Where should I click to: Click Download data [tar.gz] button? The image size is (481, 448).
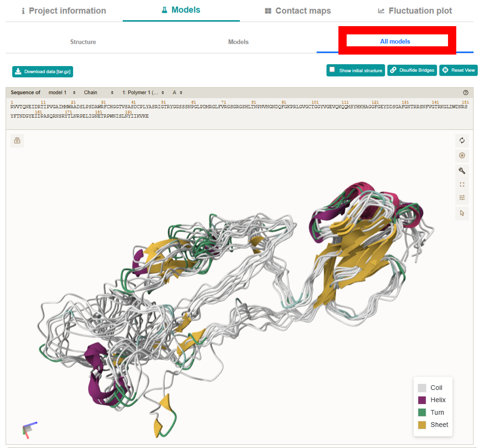pyautogui.click(x=43, y=72)
